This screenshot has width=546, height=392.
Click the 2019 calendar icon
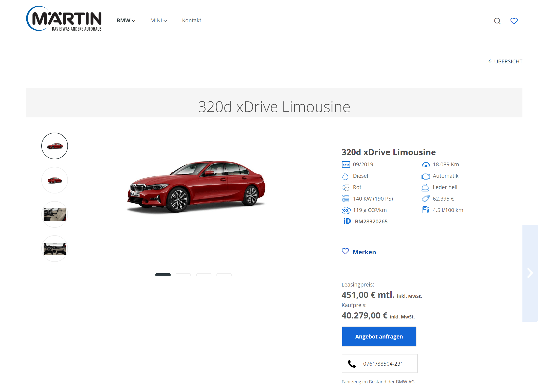pyautogui.click(x=346, y=164)
